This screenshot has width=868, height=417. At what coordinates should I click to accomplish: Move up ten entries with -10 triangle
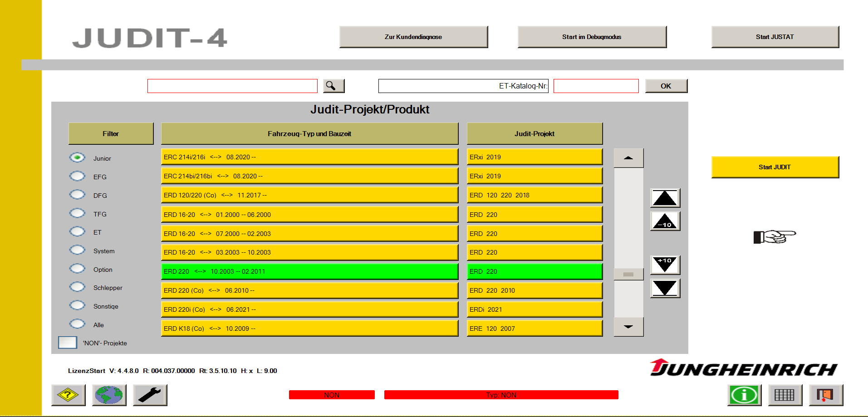pos(665,221)
